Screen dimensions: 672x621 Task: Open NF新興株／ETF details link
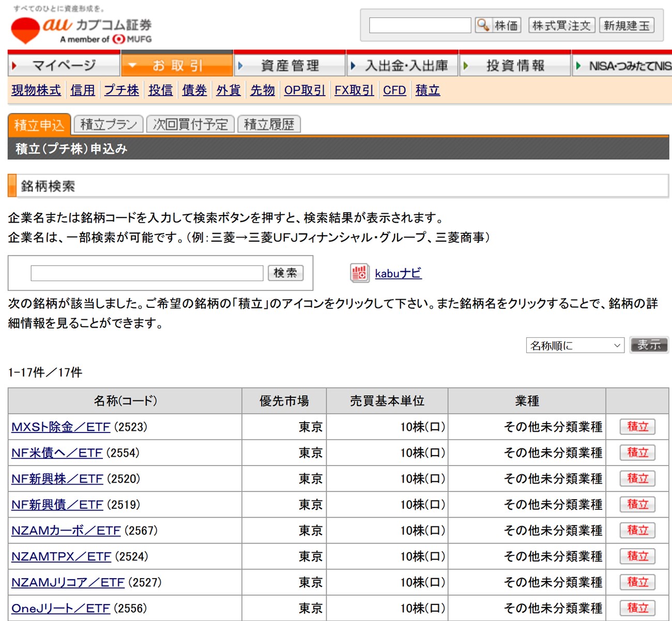(57, 478)
